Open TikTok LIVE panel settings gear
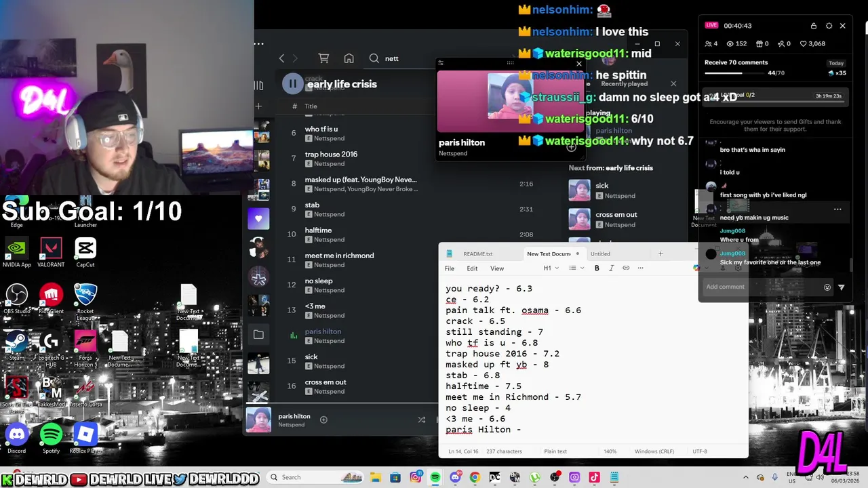Screen dimensions: 868x488 click(829, 26)
